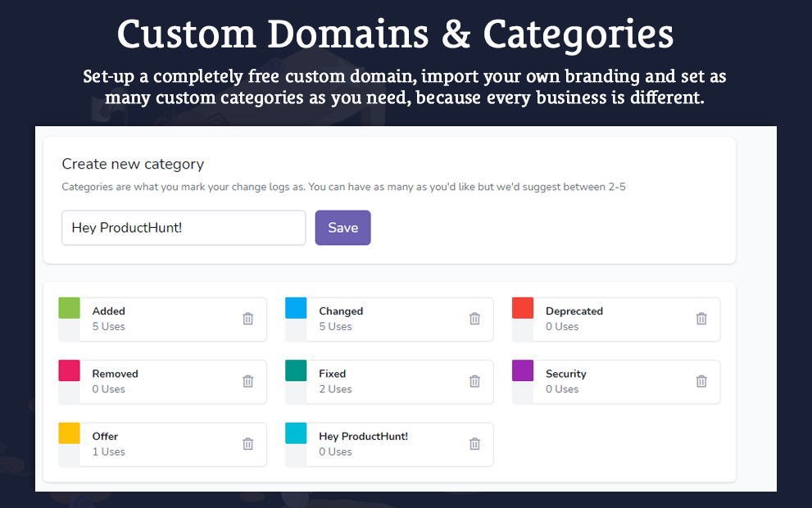Open the blue swatch for Changed

tap(297, 307)
